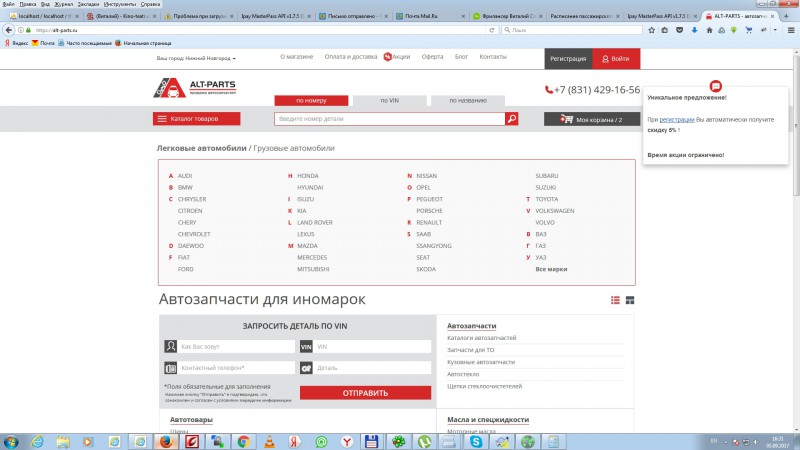Open 'О магазине' page link
The height and width of the screenshot is (450, 800).
(296, 57)
